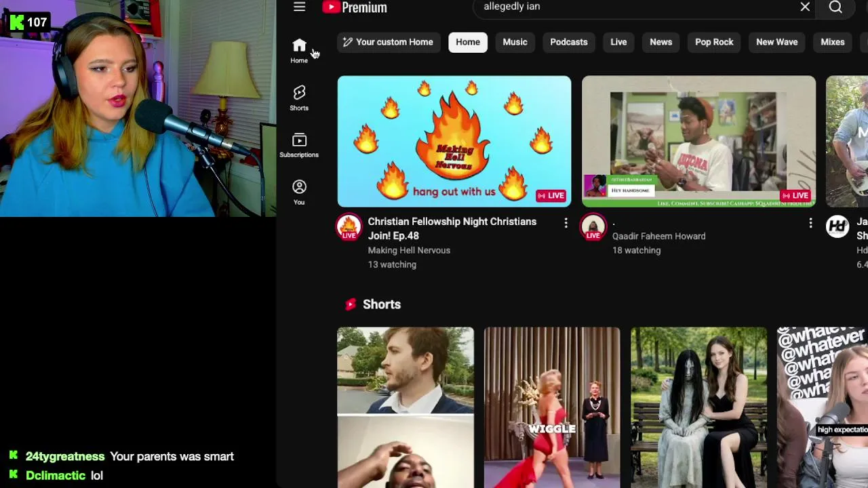Viewport: 868px width, 488px height.
Task: Open Christian Fellowship Night video title
Action: [x=452, y=228]
